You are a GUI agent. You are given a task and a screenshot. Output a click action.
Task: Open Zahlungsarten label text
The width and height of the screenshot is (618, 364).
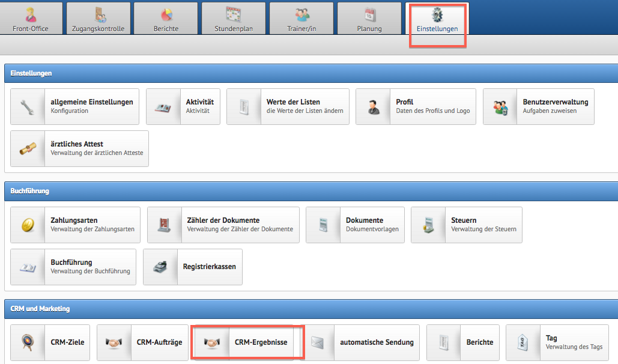(x=92, y=225)
